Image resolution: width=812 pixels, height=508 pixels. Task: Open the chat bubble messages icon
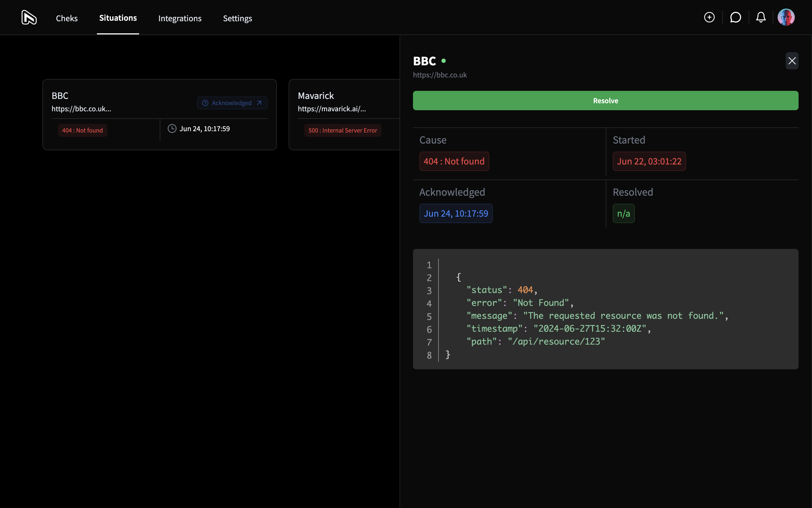pyautogui.click(x=735, y=17)
